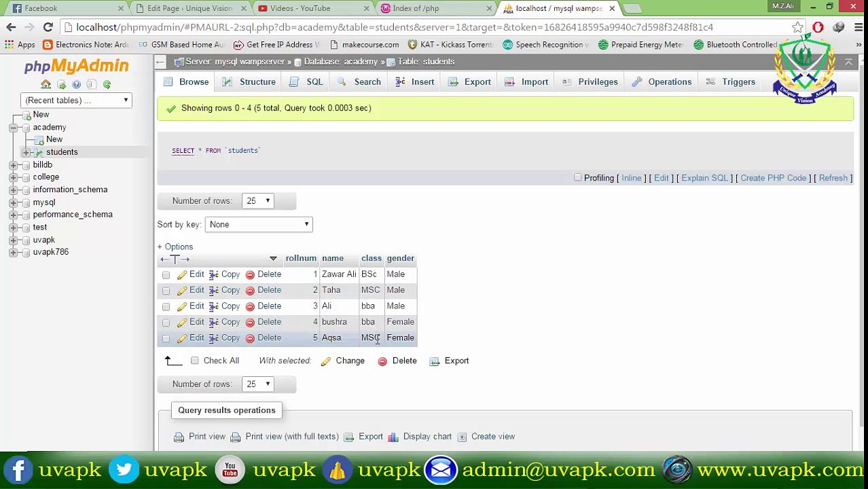This screenshot has width=868, height=489.
Task: Select checkbox for Ali row
Action: (166, 307)
